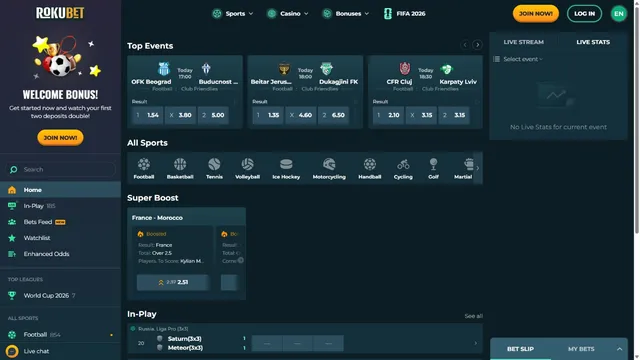This screenshot has width=640, height=360.
Task: Click CFR Cluj team crest
Action: pyautogui.click(x=404, y=69)
